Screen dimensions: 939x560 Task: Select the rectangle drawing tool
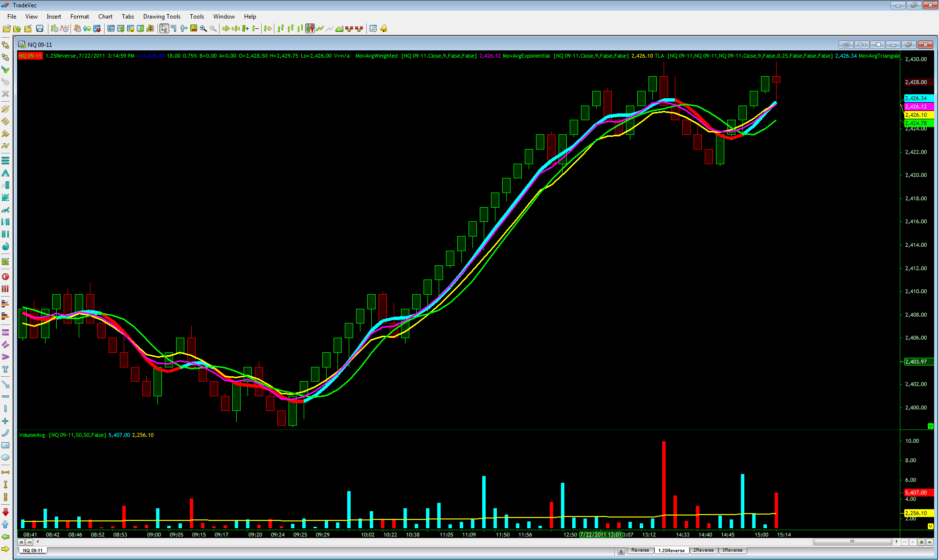point(5,445)
